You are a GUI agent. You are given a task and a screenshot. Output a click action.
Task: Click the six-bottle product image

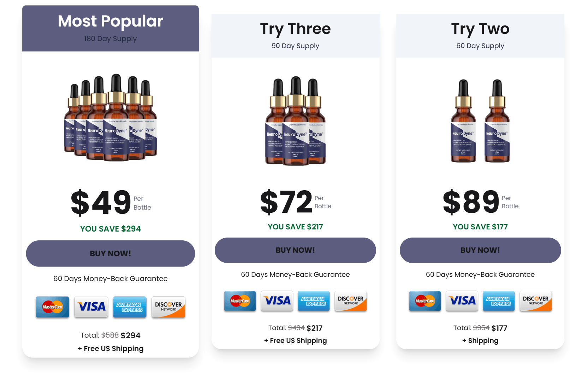pyautogui.click(x=111, y=120)
